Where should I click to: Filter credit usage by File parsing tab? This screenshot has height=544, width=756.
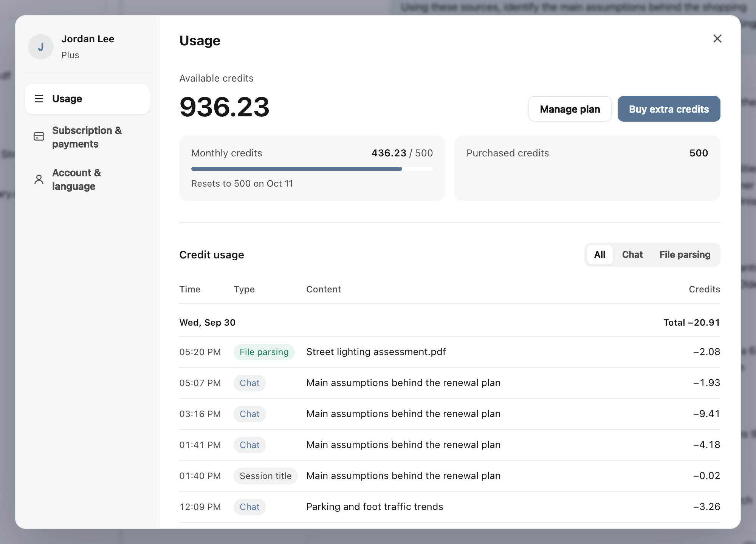[685, 255]
